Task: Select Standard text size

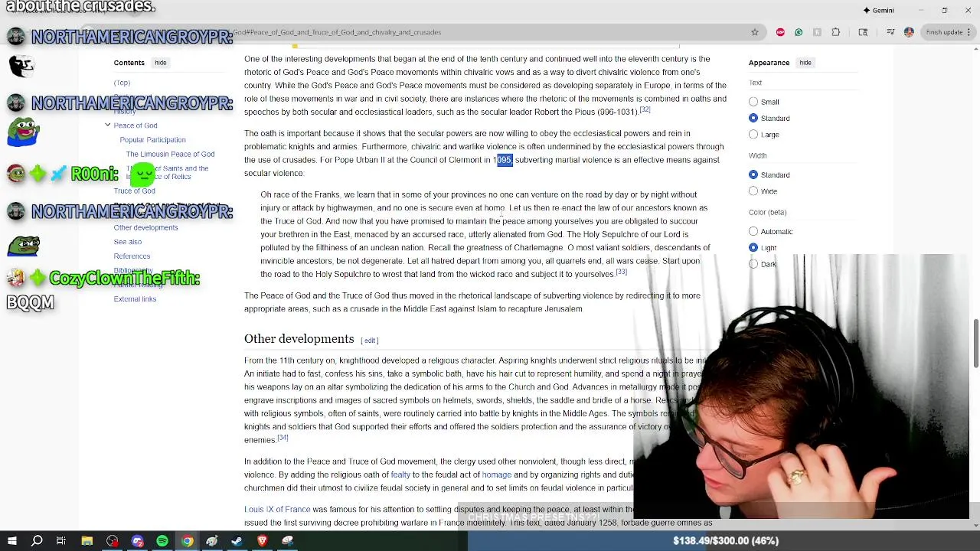Action: pyautogui.click(x=753, y=118)
